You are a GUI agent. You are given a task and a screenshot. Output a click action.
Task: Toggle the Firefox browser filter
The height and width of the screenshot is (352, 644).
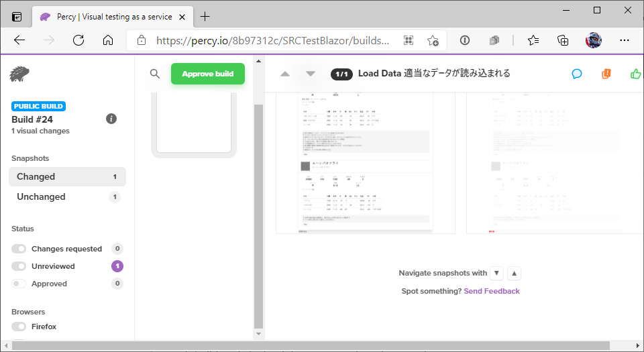click(19, 327)
